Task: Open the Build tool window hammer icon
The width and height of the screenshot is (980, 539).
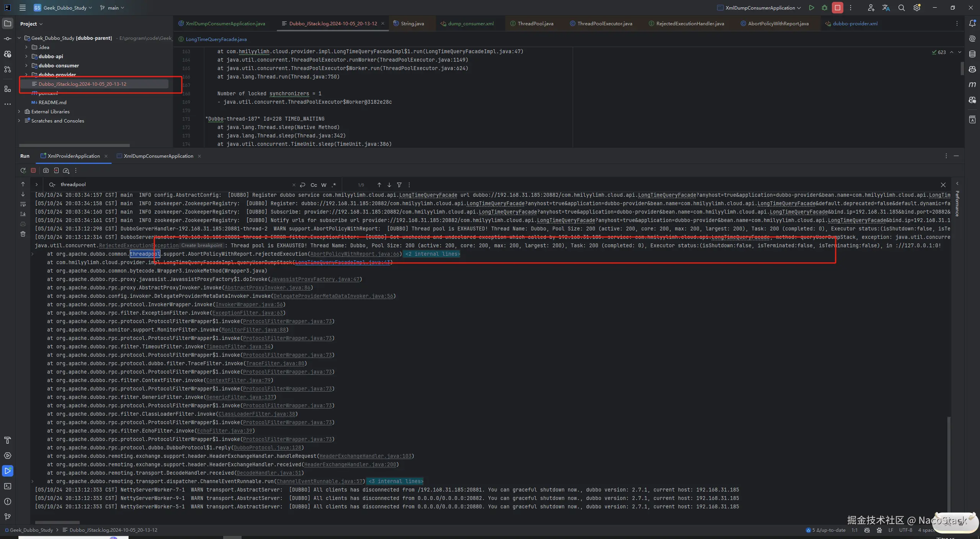Action: (x=8, y=440)
